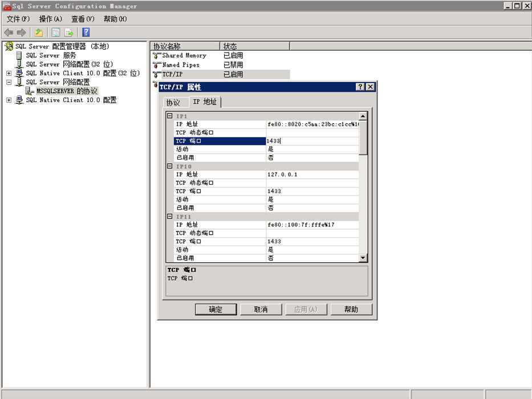Click the Up one level folder icon
532x399 pixels.
39,32
